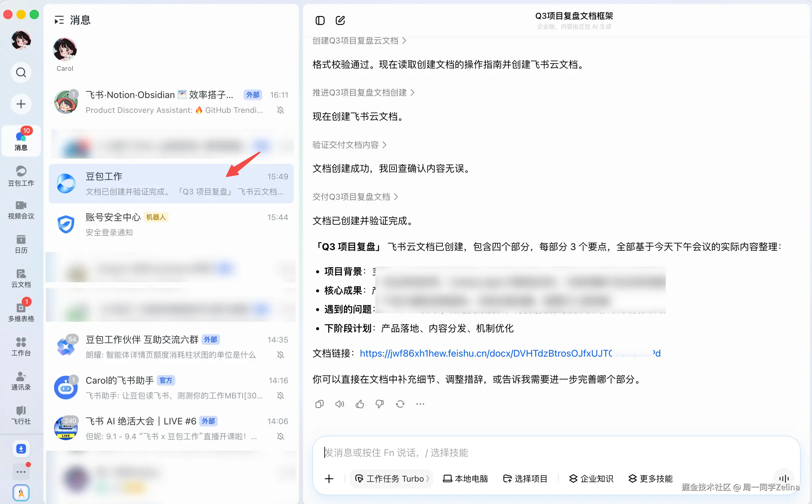Select 本地电脑 option
The image size is (812, 504).
(465, 479)
